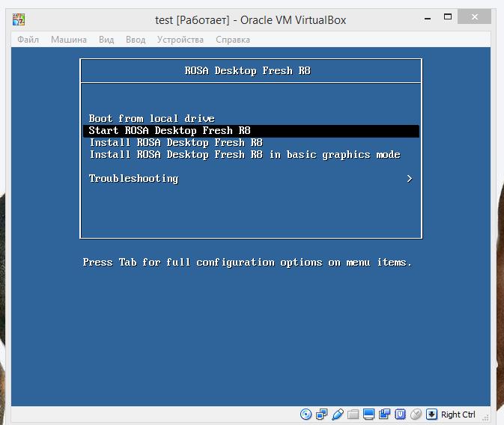
Task: Close the VirtualBox window
Action: pyautogui.click(x=475, y=16)
